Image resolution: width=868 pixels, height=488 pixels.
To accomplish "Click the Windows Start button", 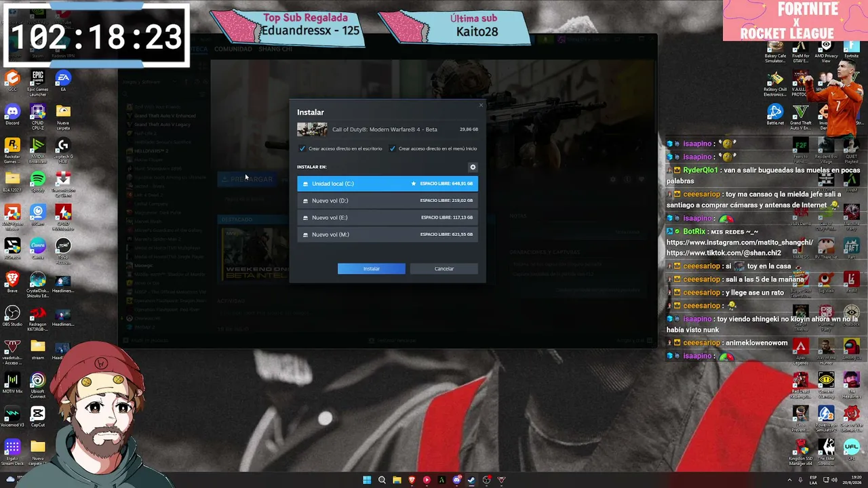I will coord(367,480).
